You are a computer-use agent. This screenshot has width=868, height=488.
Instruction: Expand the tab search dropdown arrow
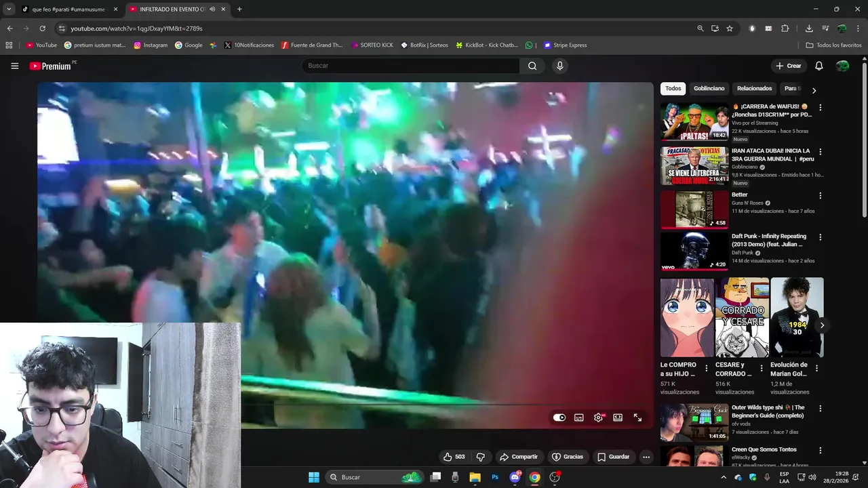coord(8,9)
